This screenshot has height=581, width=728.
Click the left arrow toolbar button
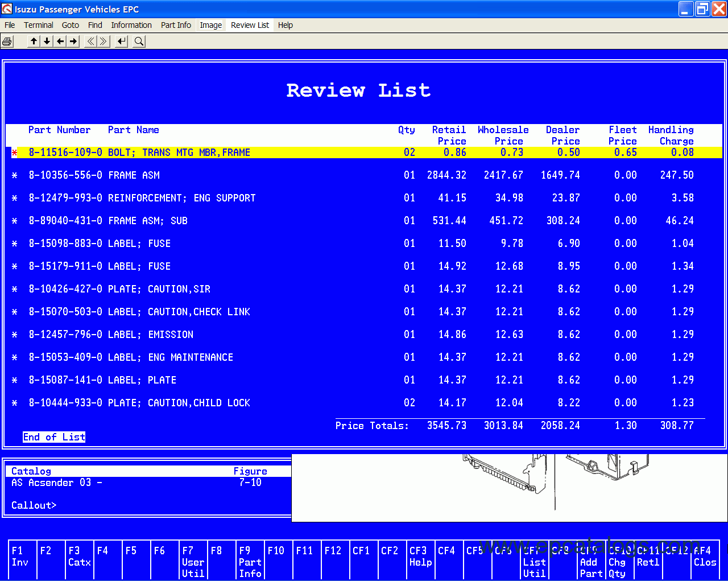point(60,41)
